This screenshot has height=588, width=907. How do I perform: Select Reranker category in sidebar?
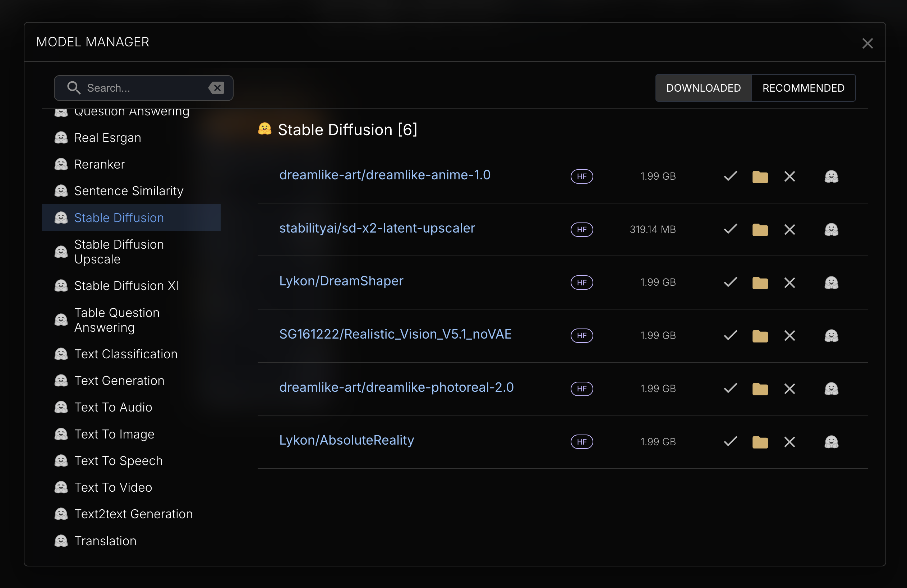pyautogui.click(x=131, y=164)
